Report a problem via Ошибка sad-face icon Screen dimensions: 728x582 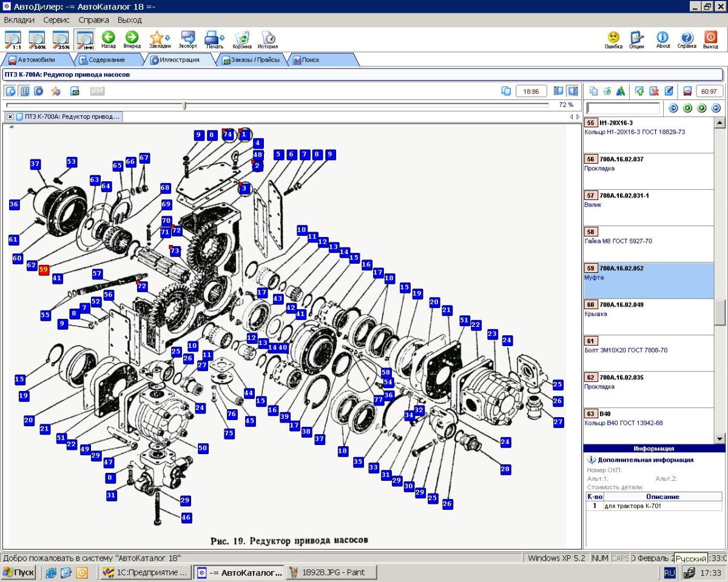tap(613, 38)
